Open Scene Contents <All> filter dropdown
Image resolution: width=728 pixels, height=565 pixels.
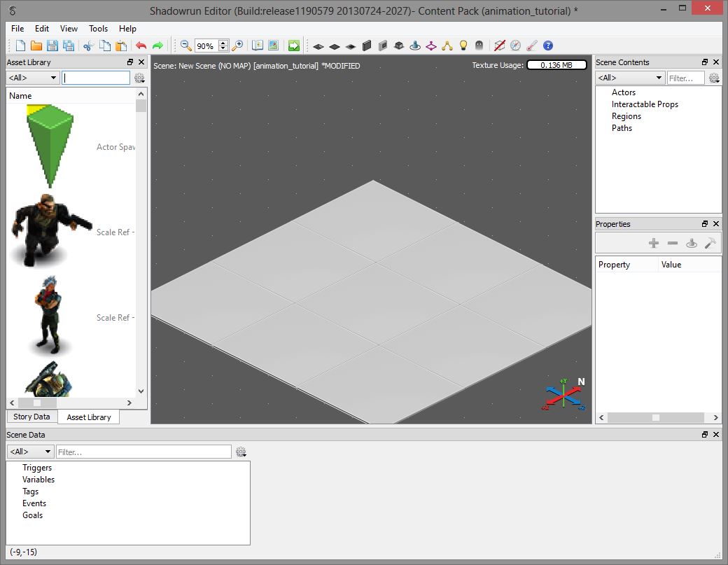point(630,78)
